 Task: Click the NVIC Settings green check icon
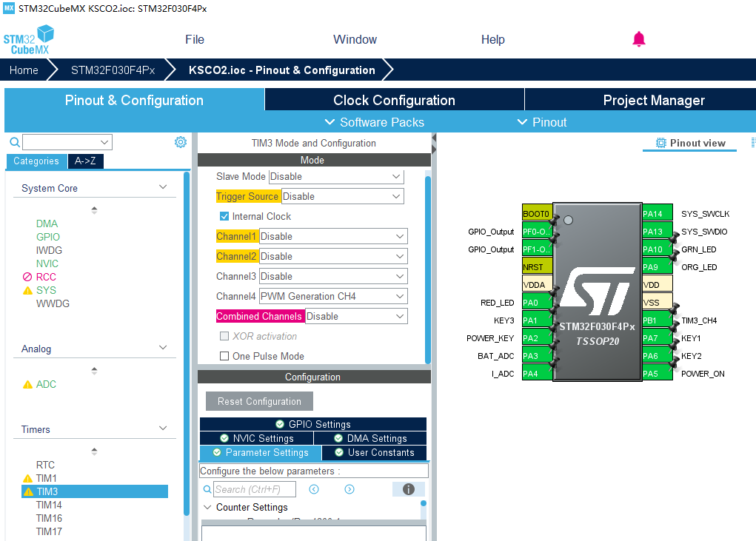[x=224, y=438]
